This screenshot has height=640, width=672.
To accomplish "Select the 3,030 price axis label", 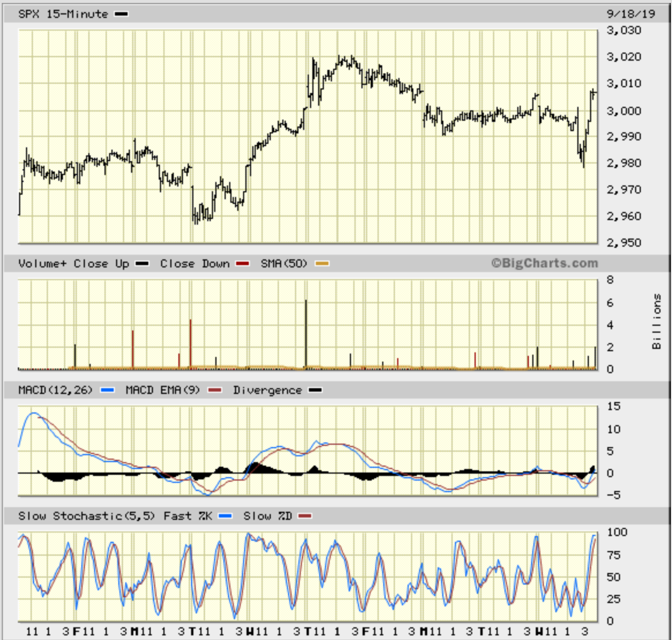I will [x=624, y=31].
